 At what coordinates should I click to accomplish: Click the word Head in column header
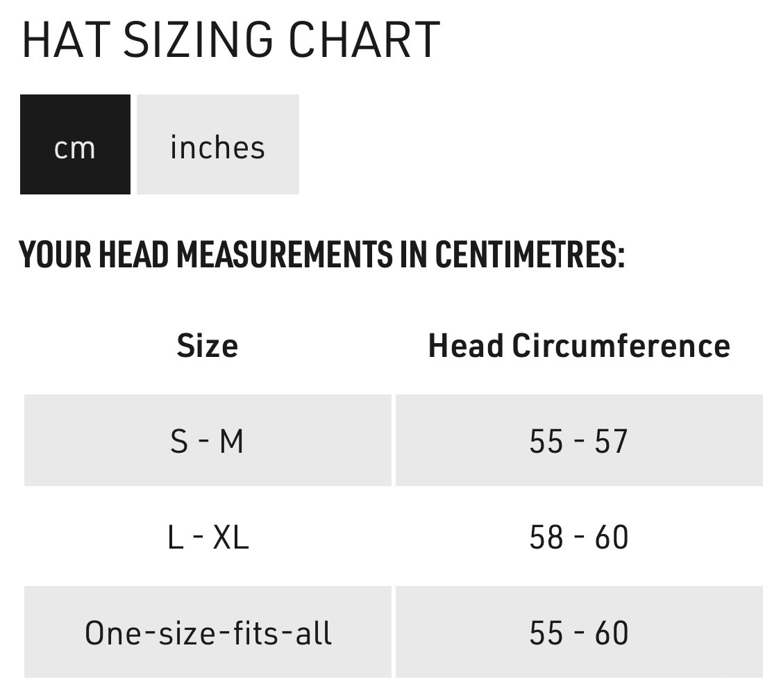(x=465, y=345)
